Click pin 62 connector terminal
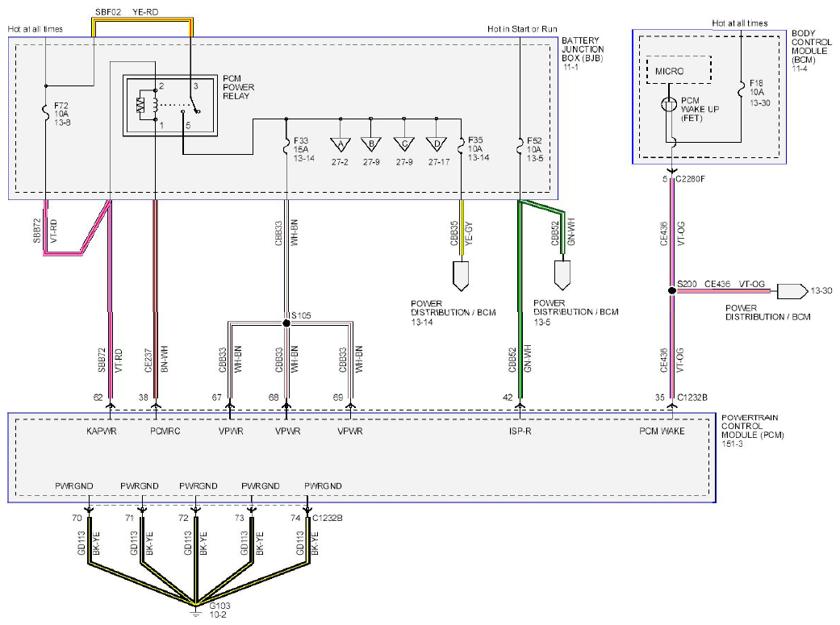This screenshot has height=625, width=840. click(111, 406)
